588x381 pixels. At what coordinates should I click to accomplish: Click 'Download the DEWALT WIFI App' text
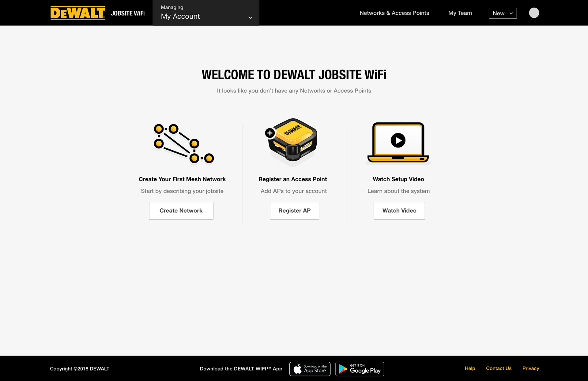click(241, 368)
